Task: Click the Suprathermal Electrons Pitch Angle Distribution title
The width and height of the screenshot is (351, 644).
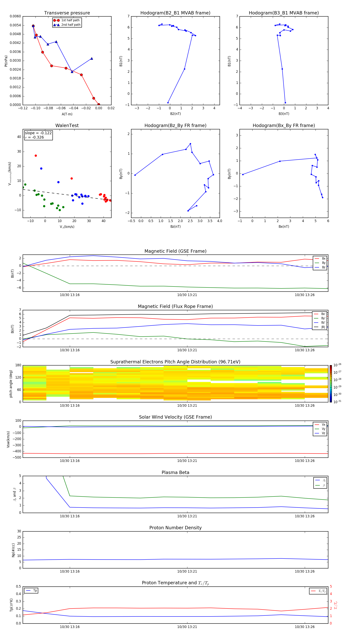Action: click(175, 362)
